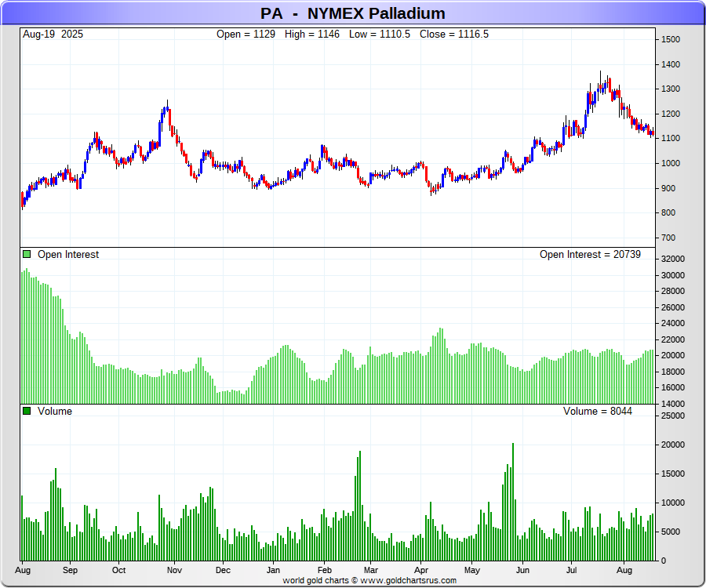706x588 pixels.
Task: Click the 'Apr' x-axis month label
Action: pos(421,570)
